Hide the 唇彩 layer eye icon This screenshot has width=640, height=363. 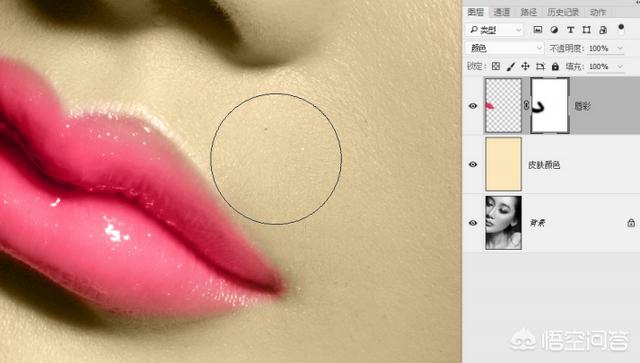click(x=473, y=106)
